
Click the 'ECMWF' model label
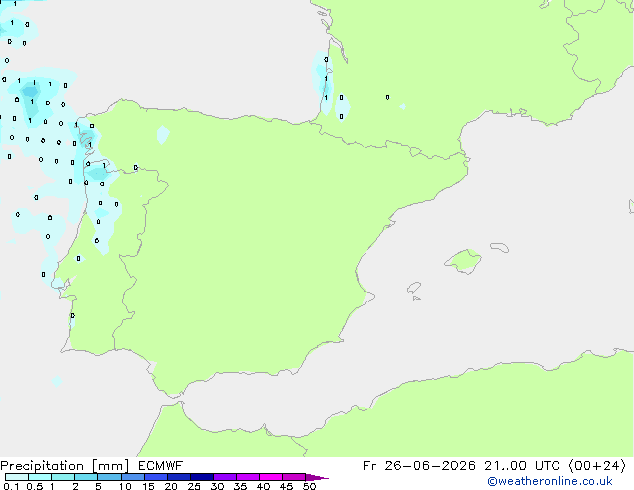point(161,466)
